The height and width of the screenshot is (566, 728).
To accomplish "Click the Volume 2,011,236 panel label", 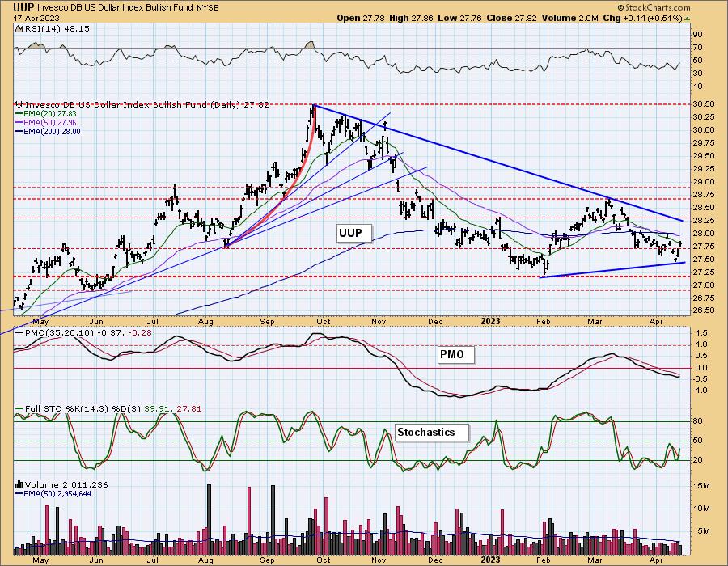I will (66, 485).
